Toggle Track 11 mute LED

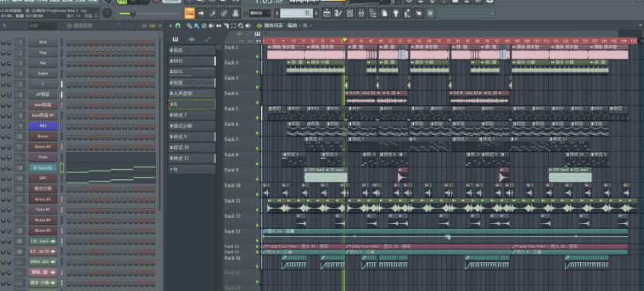pos(258,210)
